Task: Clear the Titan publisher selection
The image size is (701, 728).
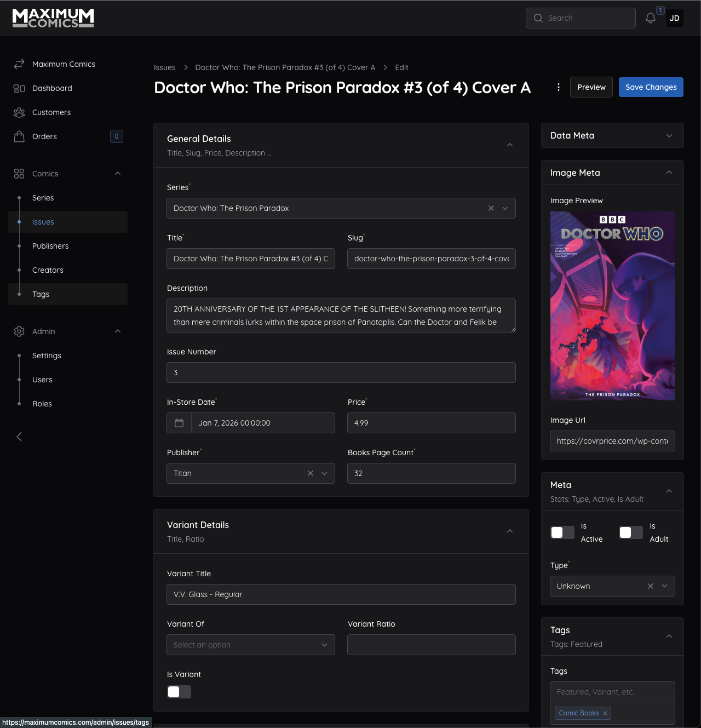Action: pos(311,473)
